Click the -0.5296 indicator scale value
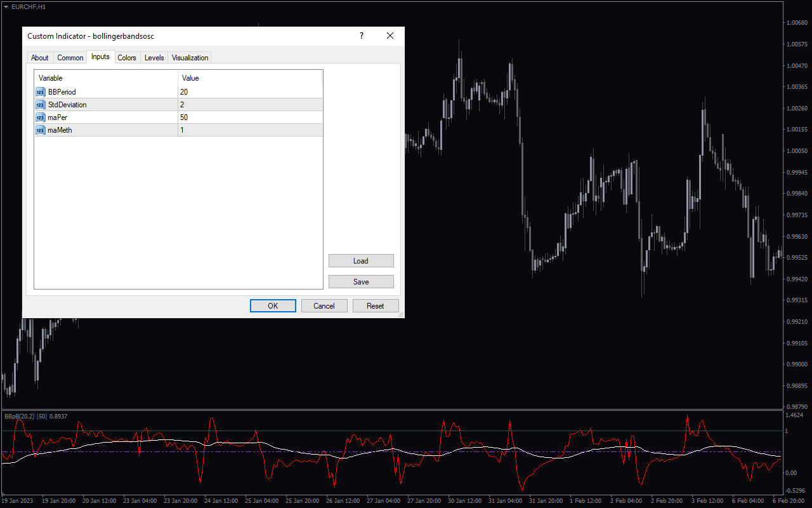 pos(794,491)
